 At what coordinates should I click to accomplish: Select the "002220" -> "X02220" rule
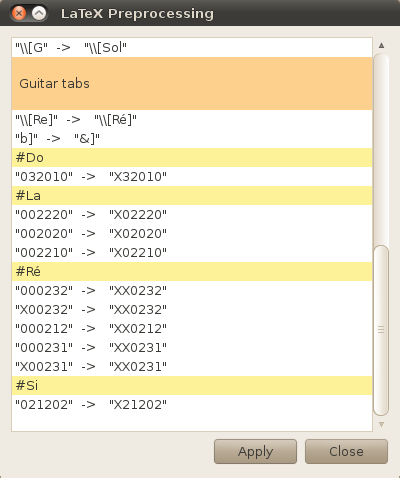click(x=192, y=214)
